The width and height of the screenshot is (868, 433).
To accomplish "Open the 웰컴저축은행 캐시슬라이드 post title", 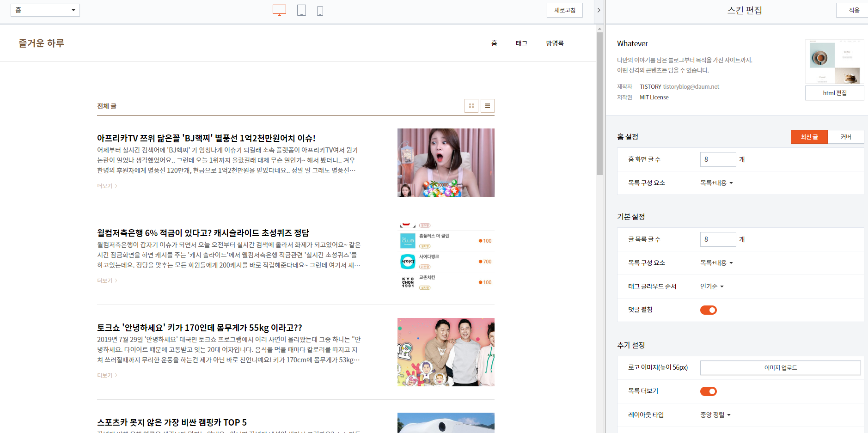I will tap(203, 233).
